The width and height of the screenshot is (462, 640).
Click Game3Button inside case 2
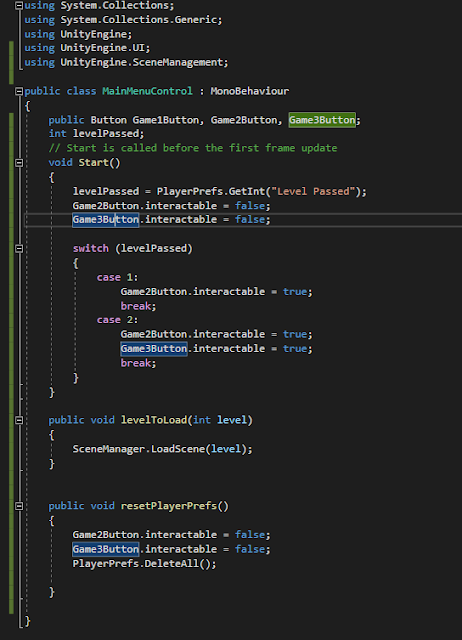click(x=154, y=349)
